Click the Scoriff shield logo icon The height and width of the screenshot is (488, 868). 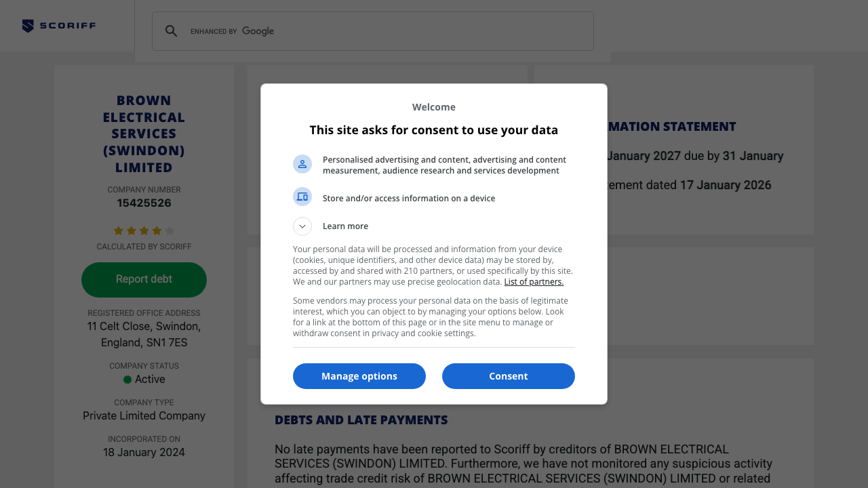[28, 26]
